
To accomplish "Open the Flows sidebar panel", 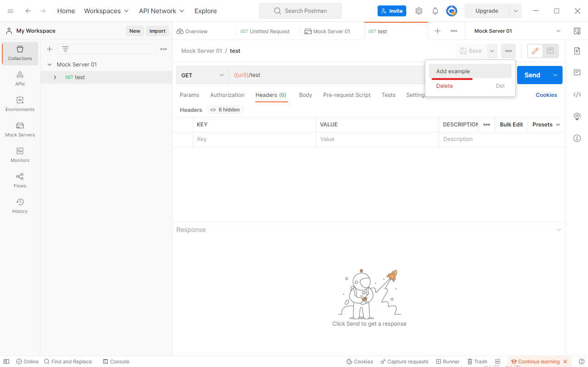I will click(x=20, y=181).
